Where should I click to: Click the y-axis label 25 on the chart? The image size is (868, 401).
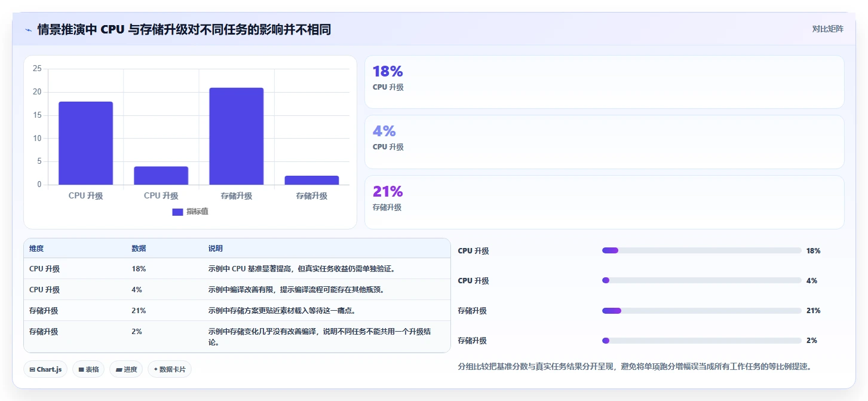click(x=37, y=69)
